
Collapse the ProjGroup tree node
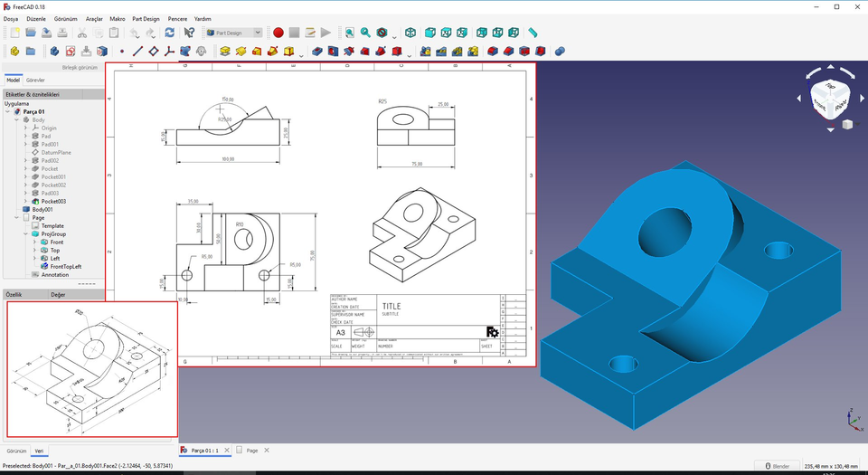(26, 234)
